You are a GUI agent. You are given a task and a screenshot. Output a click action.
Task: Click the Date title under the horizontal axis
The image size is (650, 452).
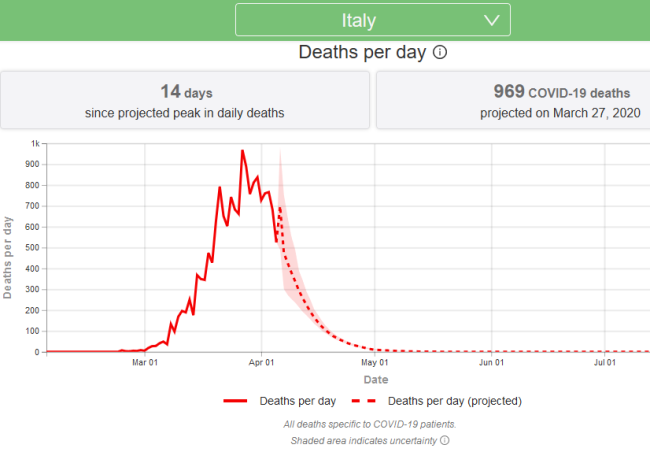375,380
